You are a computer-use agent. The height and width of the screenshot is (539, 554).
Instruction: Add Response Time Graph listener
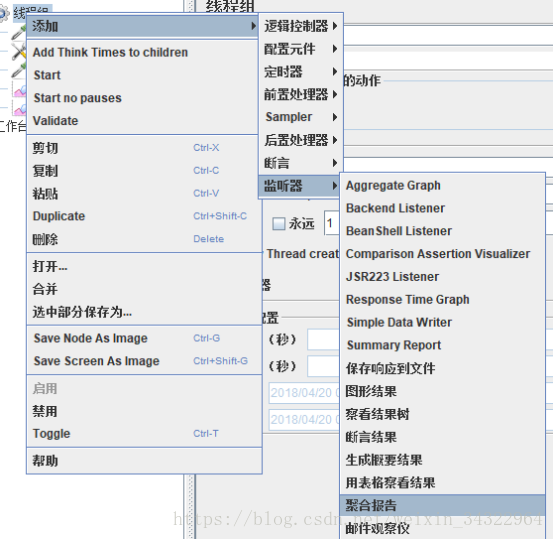pos(443,300)
